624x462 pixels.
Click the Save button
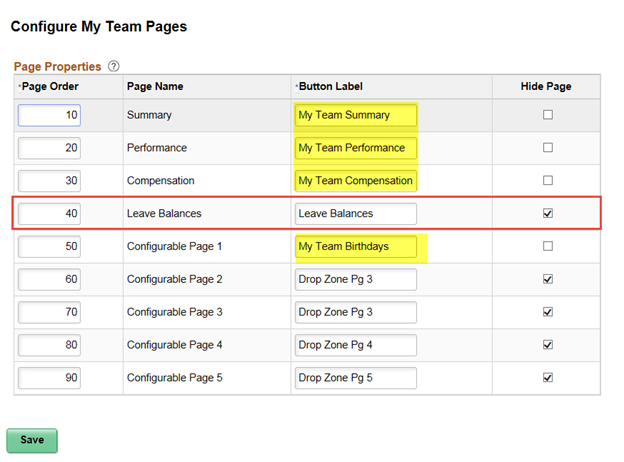(x=32, y=440)
